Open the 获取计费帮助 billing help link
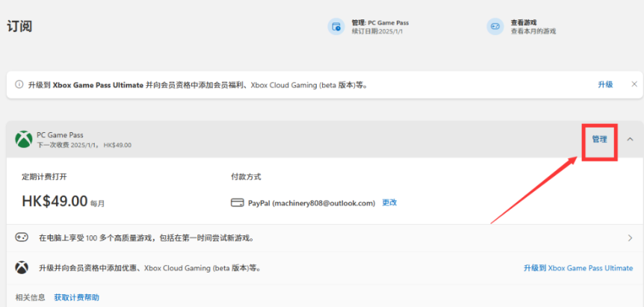The height and width of the screenshot is (307, 644). (x=76, y=297)
